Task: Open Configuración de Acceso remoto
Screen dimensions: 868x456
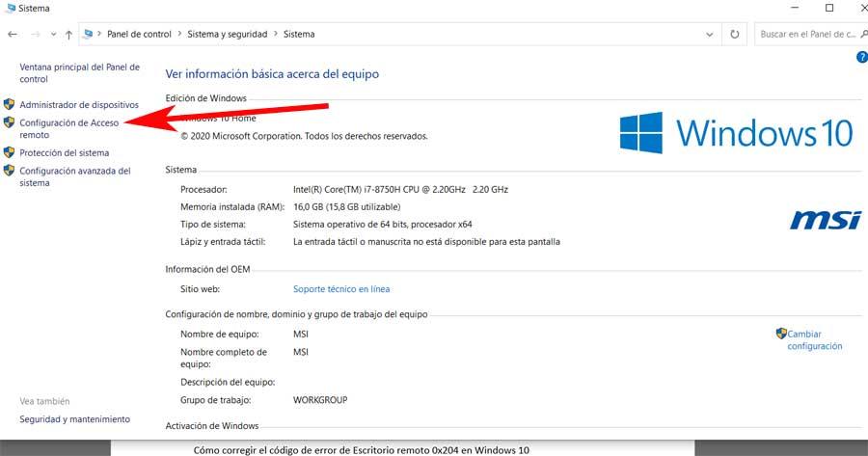Action: click(x=68, y=128)
